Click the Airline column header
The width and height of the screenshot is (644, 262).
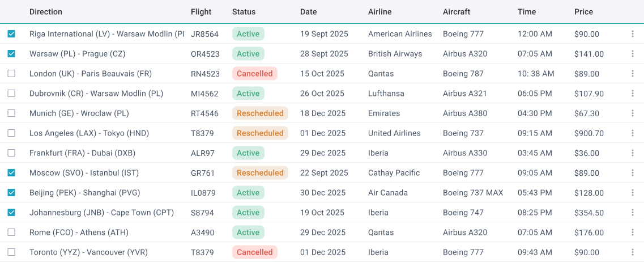pyautogui.click(x=380, y=12)
